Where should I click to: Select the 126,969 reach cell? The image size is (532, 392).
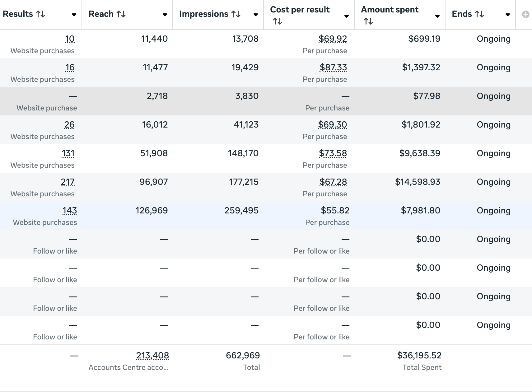pos(152,211)
